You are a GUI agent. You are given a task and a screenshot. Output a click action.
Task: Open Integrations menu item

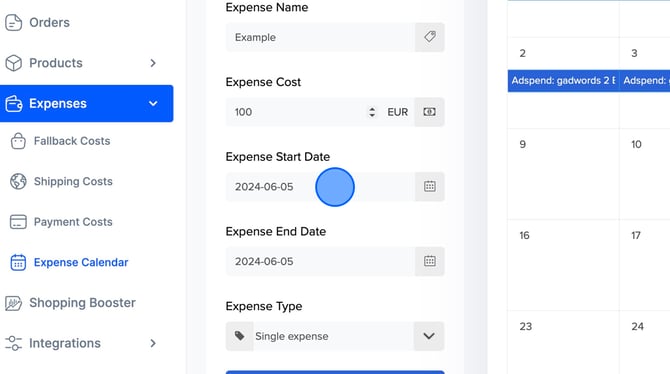[65, 343]
